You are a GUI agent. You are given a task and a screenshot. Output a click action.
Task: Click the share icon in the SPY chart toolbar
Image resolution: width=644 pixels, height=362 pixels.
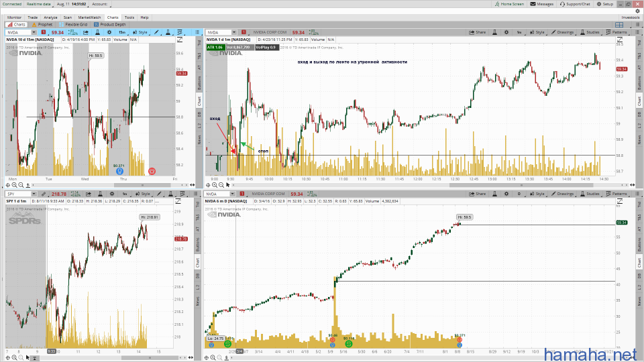(89, 194)
